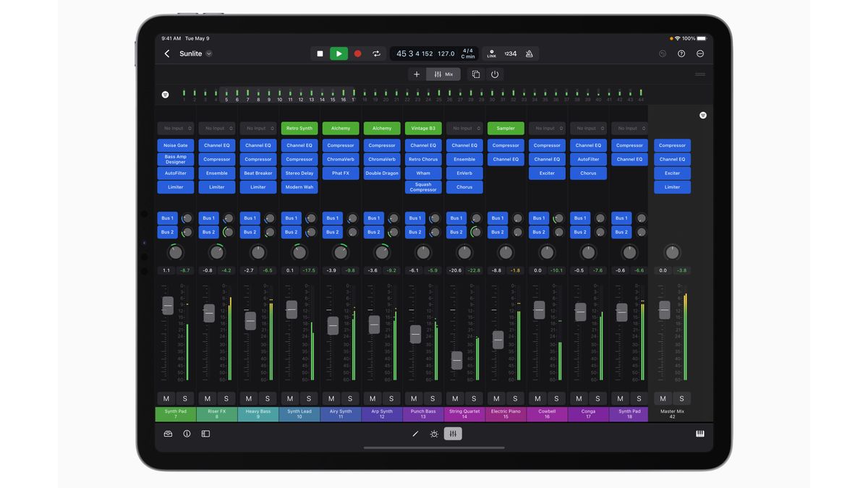This screenshot has width=868, height=488.
Task: Open the Sampler input dropdown
Action: coord(505,128)
